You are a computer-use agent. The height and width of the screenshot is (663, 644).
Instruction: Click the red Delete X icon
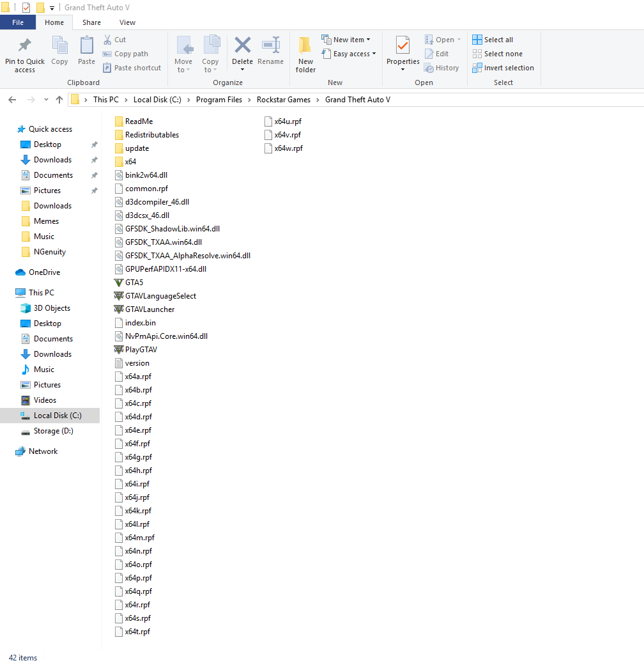[243, 45]
